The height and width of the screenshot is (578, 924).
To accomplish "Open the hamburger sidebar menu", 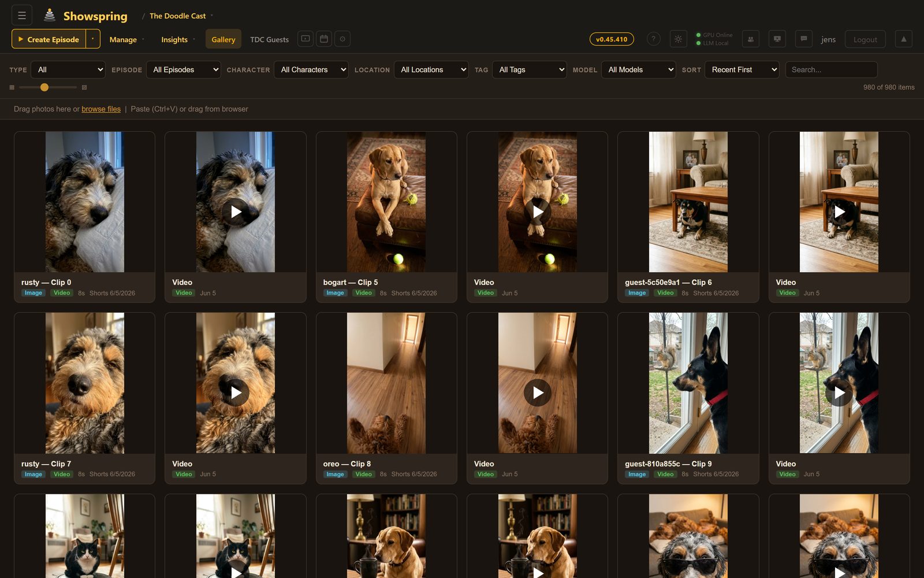I will click(22, 16).
